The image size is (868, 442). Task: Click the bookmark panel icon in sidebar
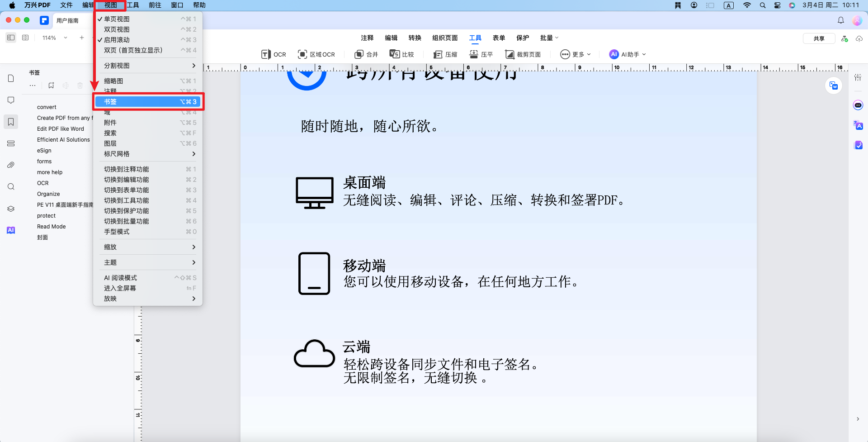[11, 122]
